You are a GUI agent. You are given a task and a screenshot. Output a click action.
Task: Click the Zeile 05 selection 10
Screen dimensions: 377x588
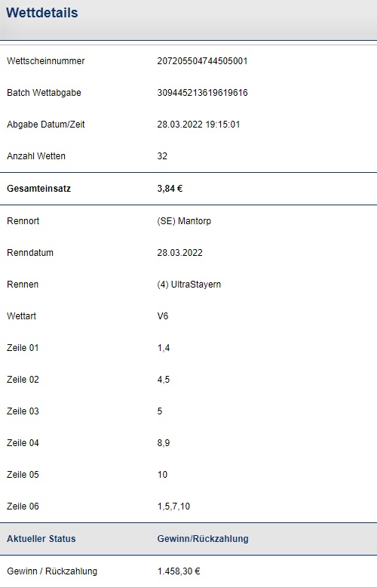tap(162, 475)
